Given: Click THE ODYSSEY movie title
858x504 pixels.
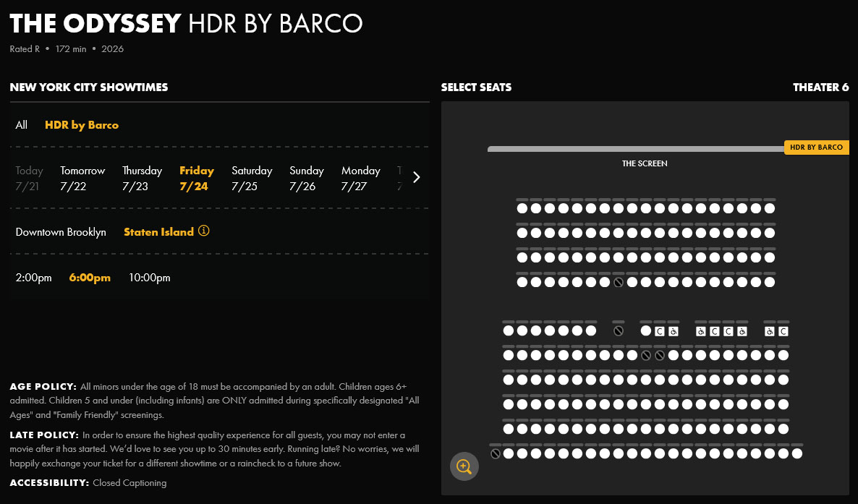Looking at the screenshot, I should pos(95,24).
